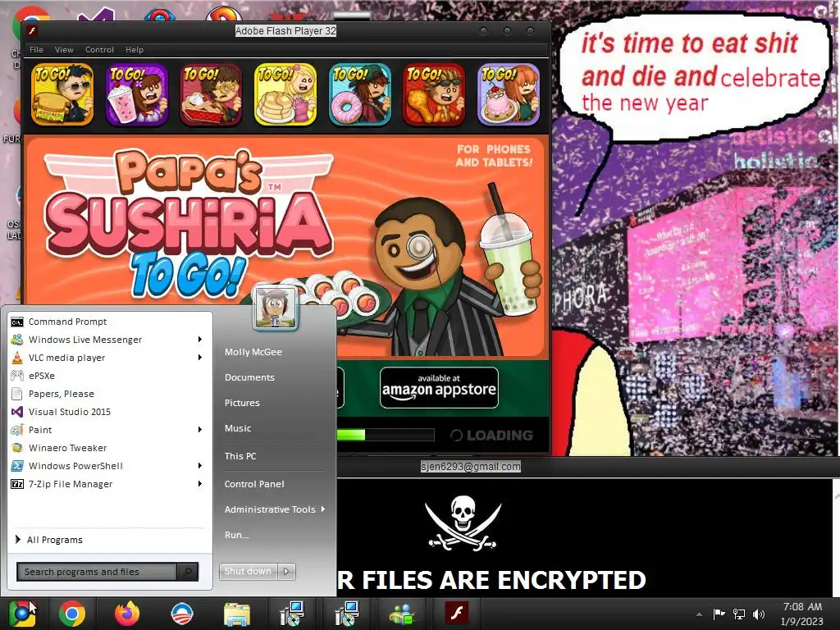Viewport: 840px width, 630px height.
Task: Expand Paint jump list arrow
Action: [x=199, y=430]
